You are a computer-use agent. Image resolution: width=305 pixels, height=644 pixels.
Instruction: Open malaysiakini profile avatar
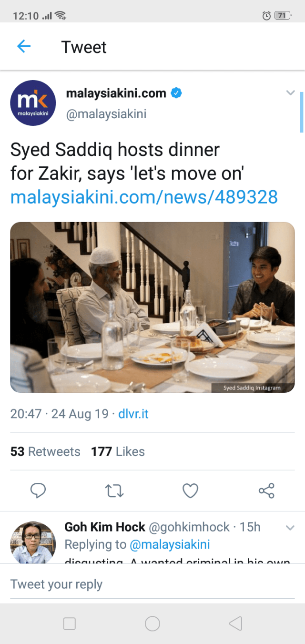click(33, 103)
